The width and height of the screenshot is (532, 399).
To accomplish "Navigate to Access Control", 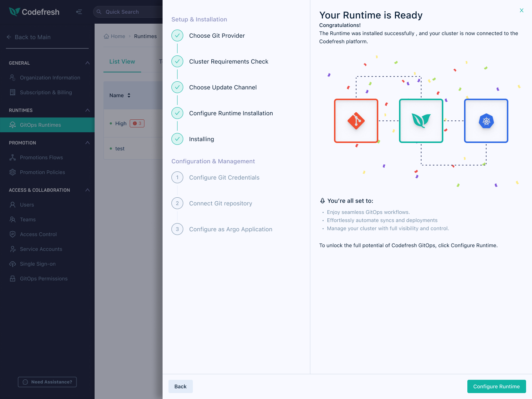I will click(x=47, y=234).
